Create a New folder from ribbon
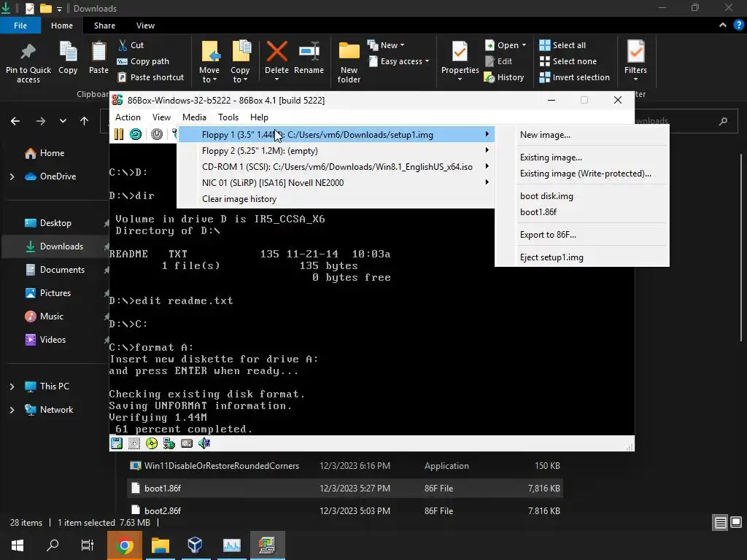 (349, 63)
